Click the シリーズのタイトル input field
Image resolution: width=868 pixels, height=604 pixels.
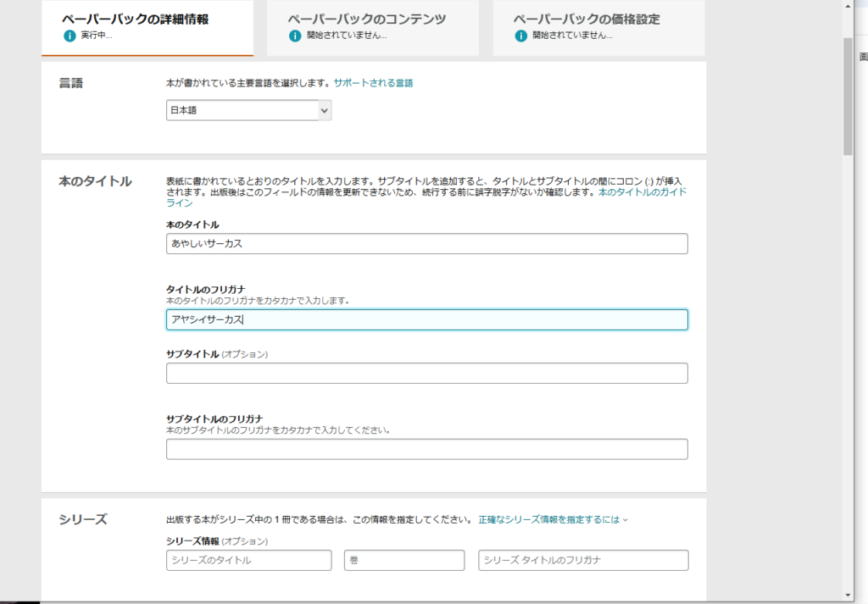[x=248, y=560]
